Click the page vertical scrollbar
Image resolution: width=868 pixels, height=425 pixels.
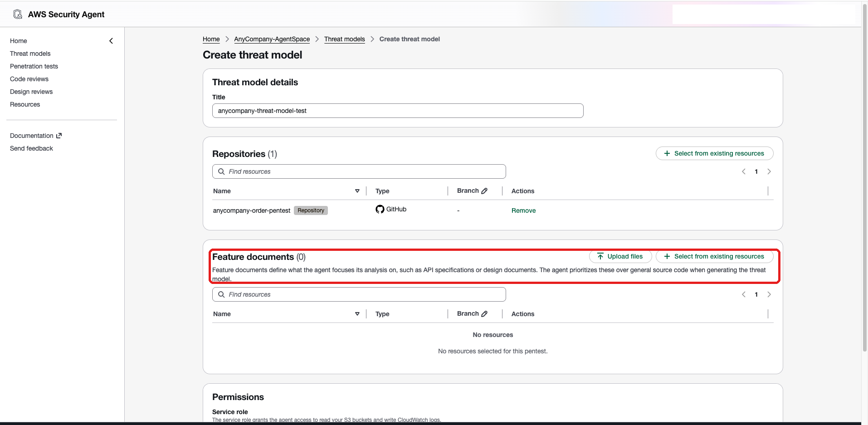click(x=864, y=177)
